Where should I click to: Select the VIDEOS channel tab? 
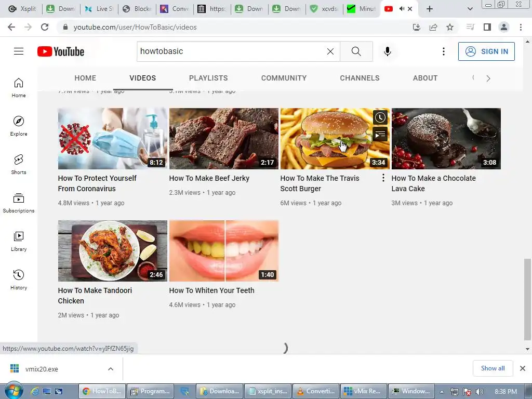[142, 78]
